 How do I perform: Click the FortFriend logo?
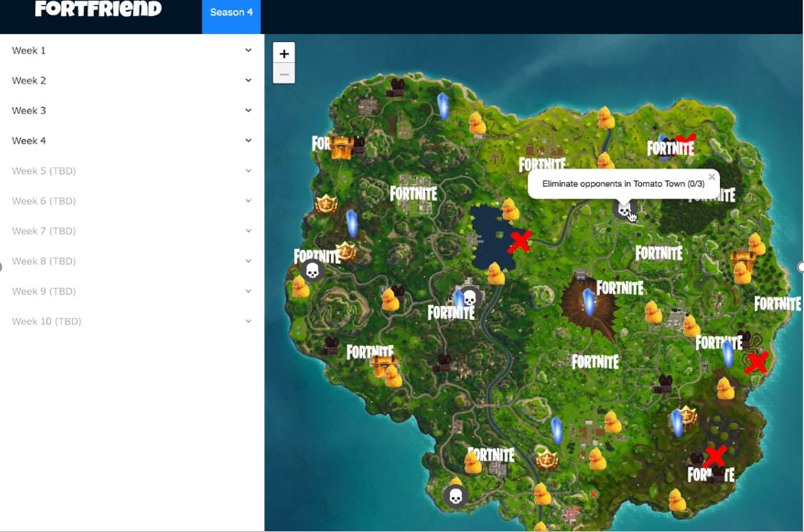(98, 9)
